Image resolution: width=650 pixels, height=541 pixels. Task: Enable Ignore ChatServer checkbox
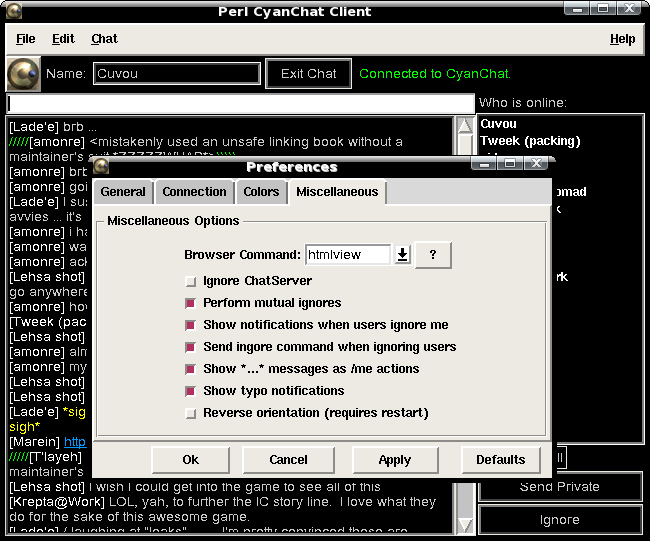coord(191,281)
